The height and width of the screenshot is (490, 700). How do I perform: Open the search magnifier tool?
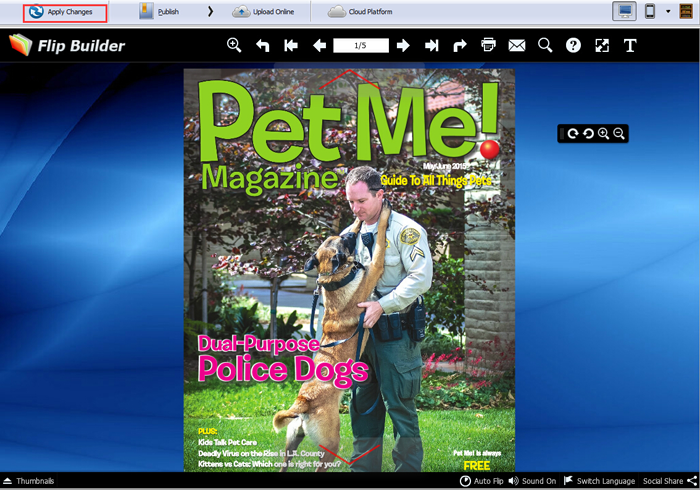coord(545,45)
